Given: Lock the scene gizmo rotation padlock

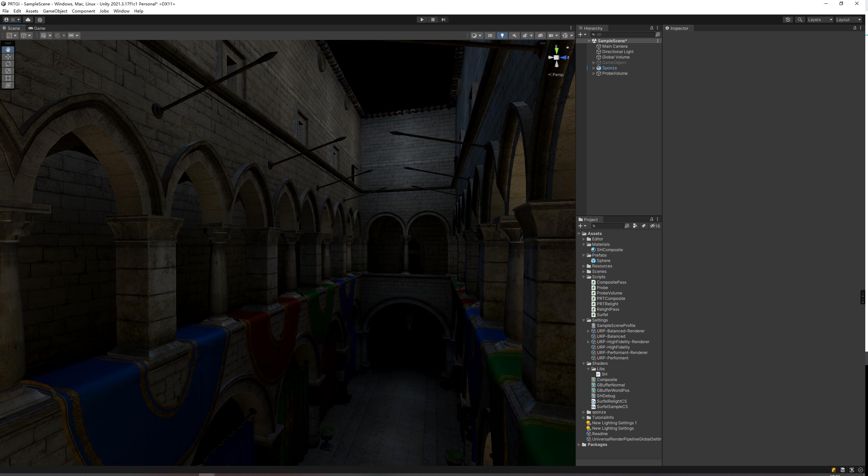Looking at the screenshot, I should tap(568, 47).
